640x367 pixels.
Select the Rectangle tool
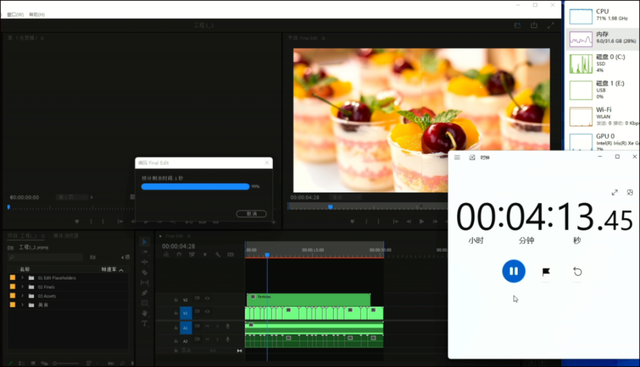144,303
